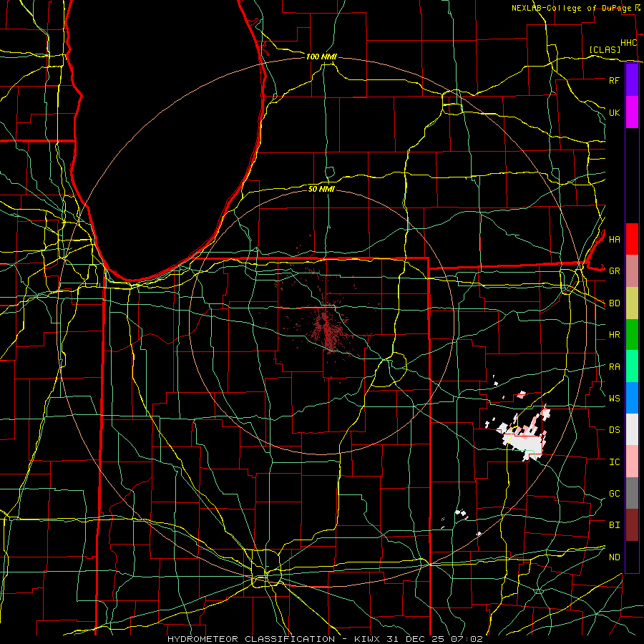Click the "RF" legend label
644x644 pixels.
coord(614,80)
